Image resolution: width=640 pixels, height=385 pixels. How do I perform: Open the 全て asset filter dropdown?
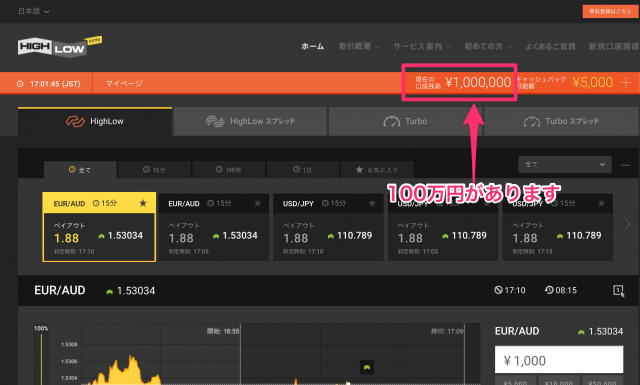pos(565,164)
